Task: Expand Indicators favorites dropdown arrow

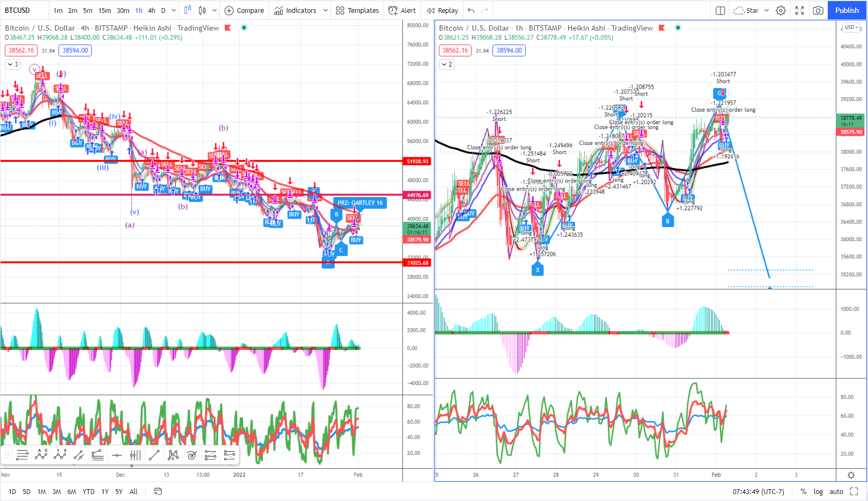Action: 325,10
